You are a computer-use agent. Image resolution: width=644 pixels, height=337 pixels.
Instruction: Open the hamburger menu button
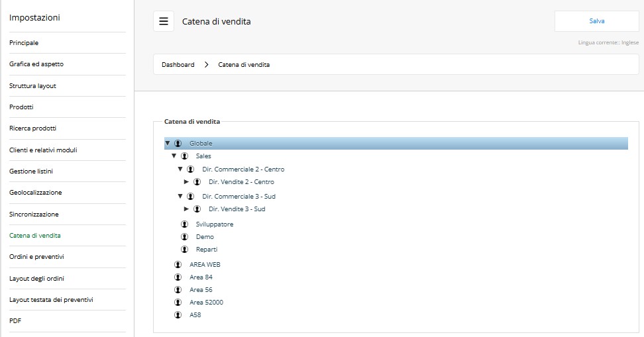pyautogui.click(x=164, y=21)
